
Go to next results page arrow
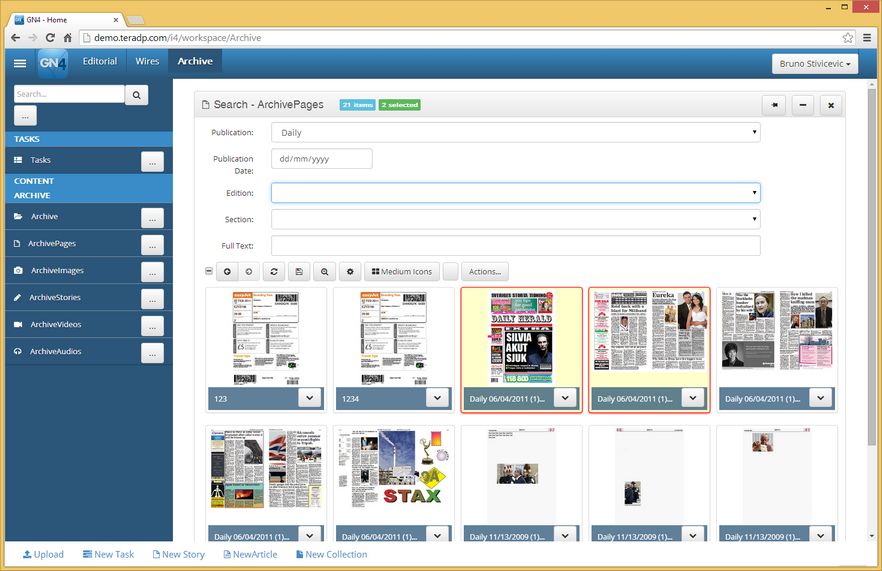click(x=249, y=272)
